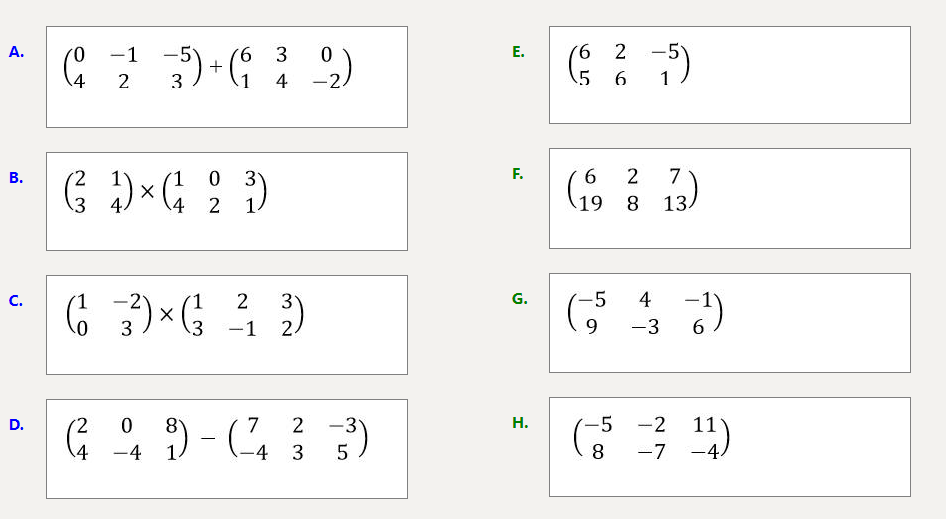Choose answer card G with -5 4 -1
This screenshot has height=519, width=946.
tap(729, 323)
